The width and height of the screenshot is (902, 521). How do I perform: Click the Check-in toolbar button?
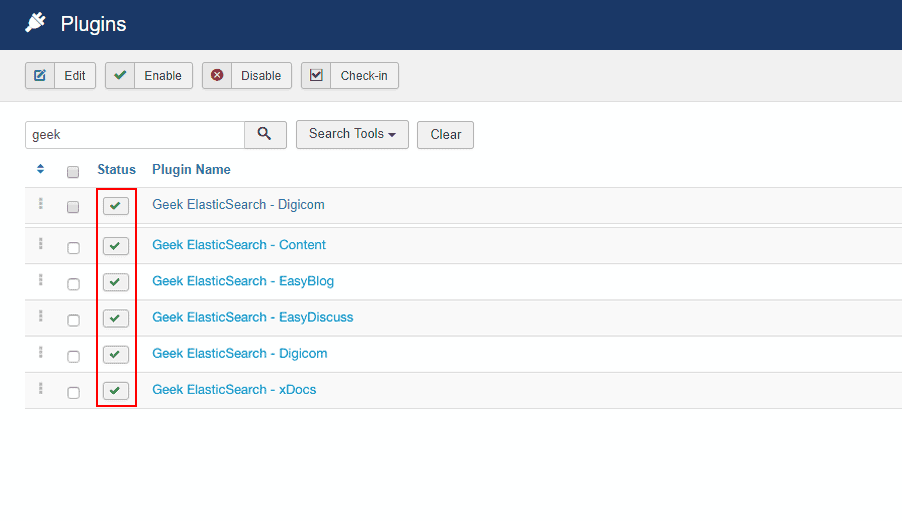[349, 76]
